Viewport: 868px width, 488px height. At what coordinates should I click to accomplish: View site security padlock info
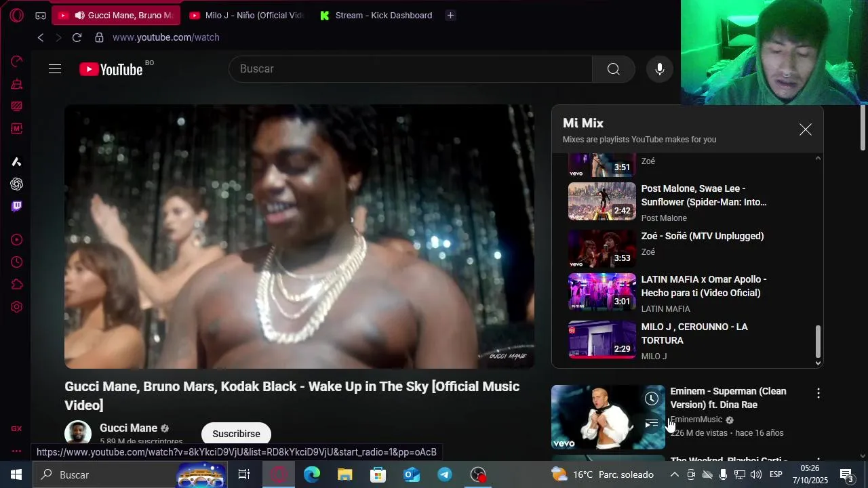point(99,37)
